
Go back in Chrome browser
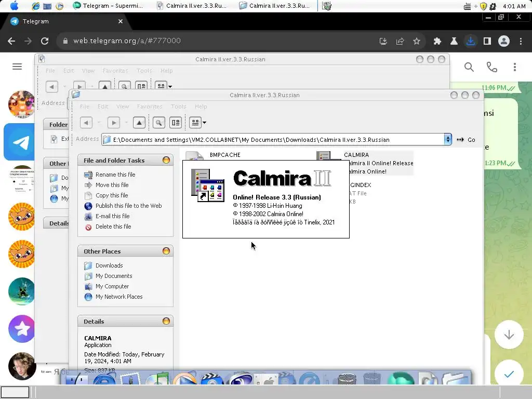point(11,41)
